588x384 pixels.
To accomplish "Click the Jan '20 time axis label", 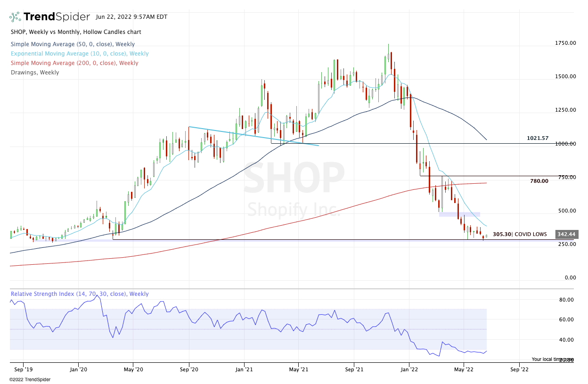I will tap(78, 370).
